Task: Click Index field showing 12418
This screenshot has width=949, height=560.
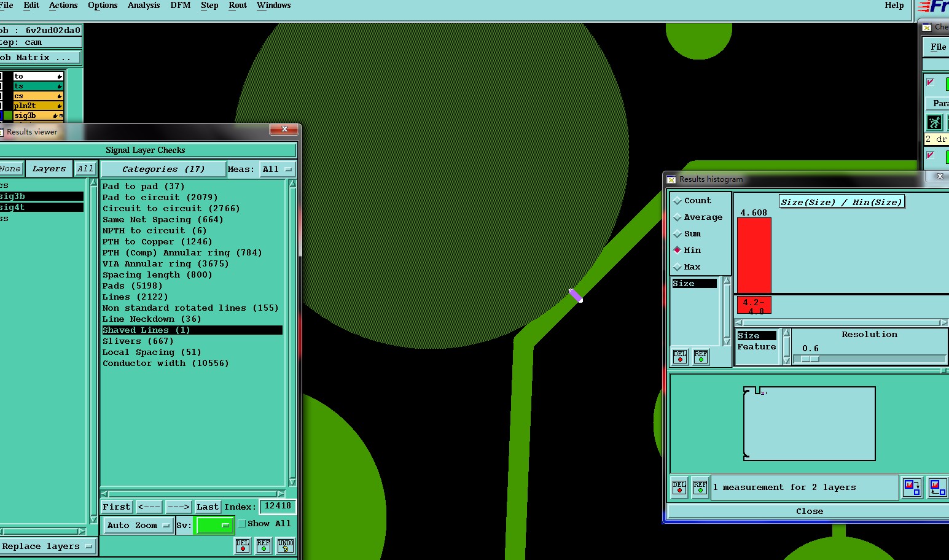Action: point(278,507)
